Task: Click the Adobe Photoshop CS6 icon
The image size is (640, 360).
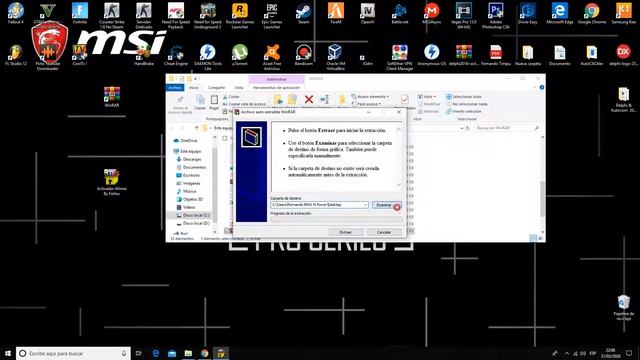Action: click(496, 16)
